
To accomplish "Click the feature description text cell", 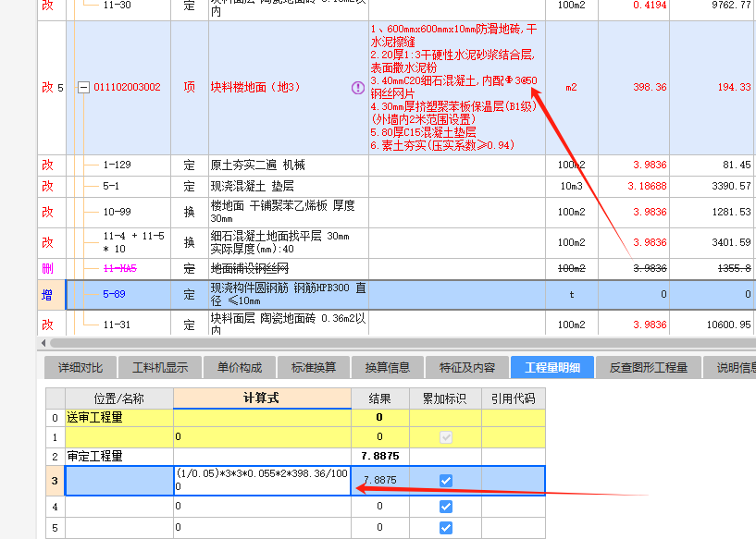I will 456,87.
